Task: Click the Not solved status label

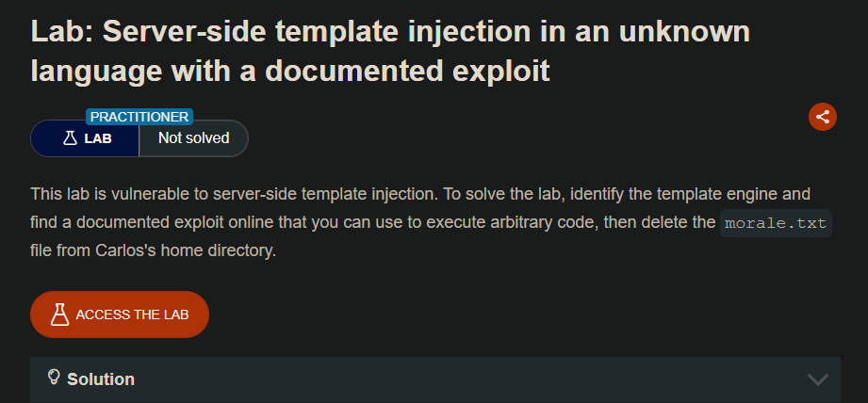Action: tap(193, 138)
